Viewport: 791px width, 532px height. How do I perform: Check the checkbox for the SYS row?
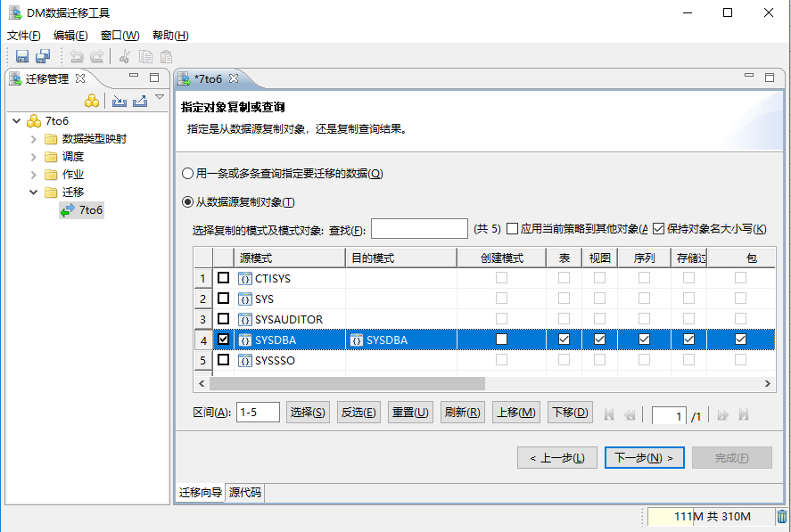pyautogui.click(x=224, y=299)
